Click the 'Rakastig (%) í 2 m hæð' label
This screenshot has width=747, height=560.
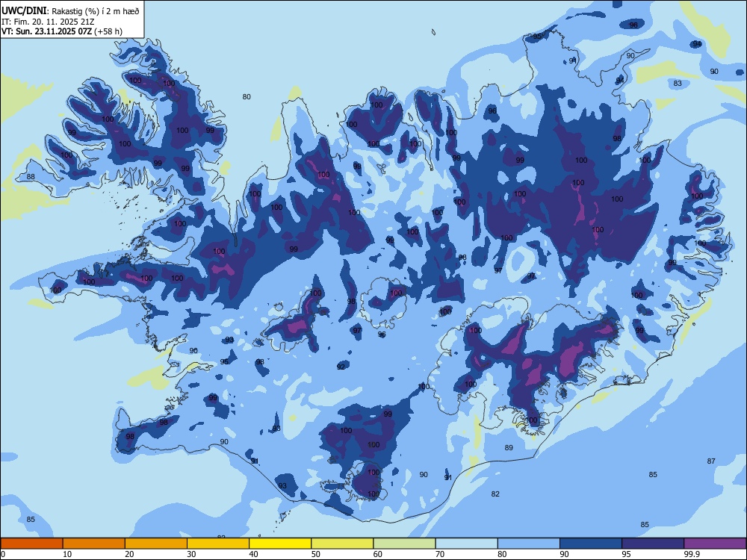(x=96, y=11)
